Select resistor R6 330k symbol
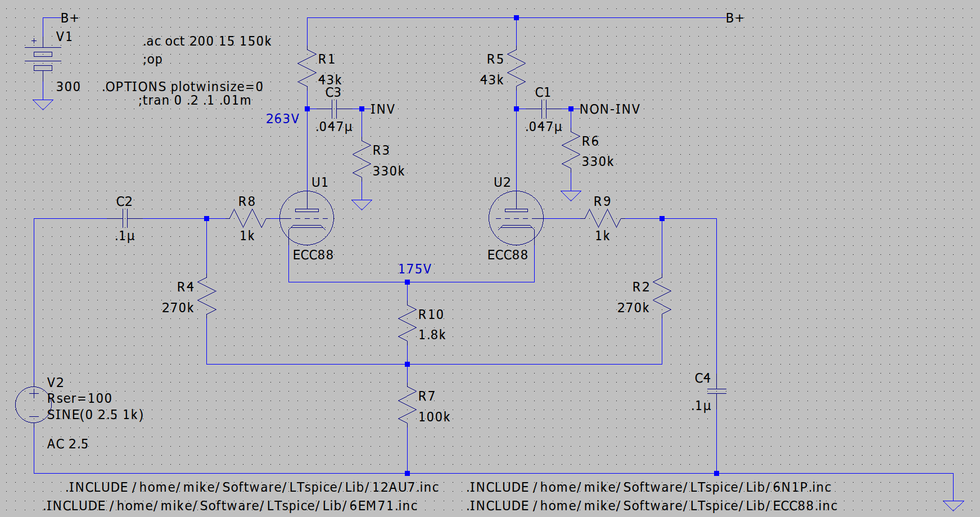 tap(571, 150)
